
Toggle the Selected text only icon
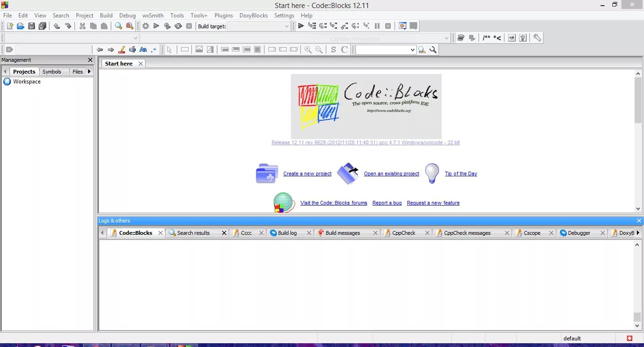point(132,50)
